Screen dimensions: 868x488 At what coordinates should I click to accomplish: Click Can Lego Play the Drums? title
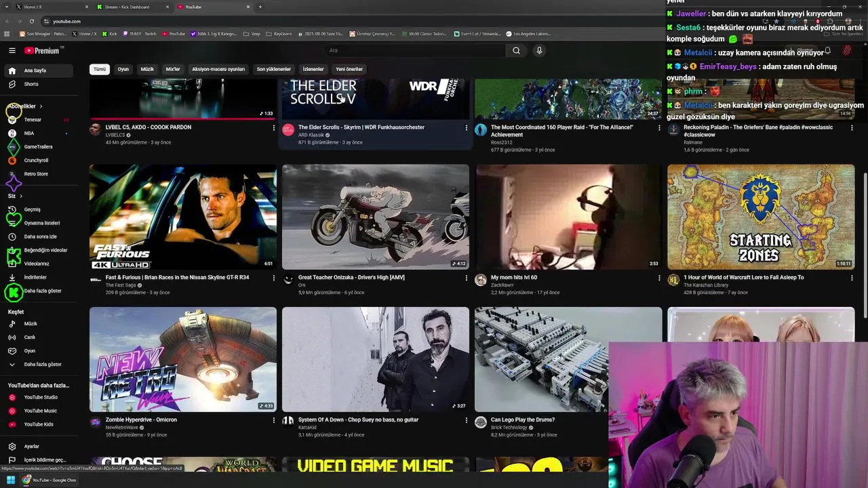[x=523, y=420]
